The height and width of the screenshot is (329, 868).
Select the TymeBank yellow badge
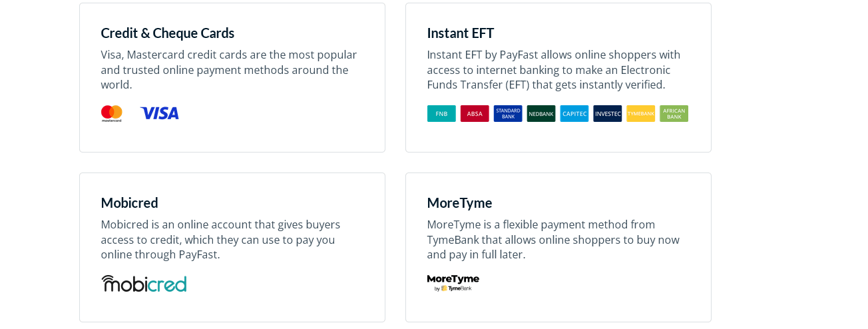[x=641, y=113]
